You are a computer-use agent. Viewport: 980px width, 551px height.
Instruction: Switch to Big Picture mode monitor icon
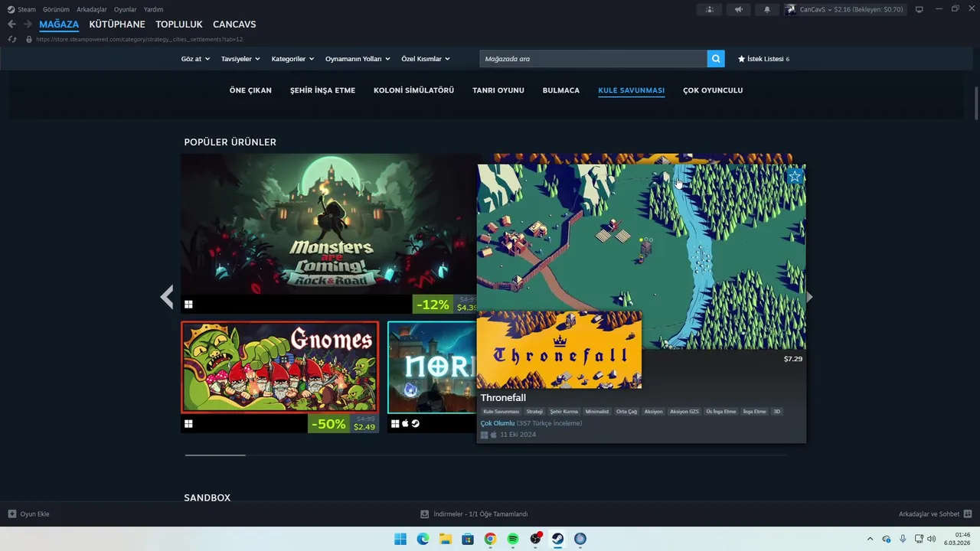[x=919, y=9]
